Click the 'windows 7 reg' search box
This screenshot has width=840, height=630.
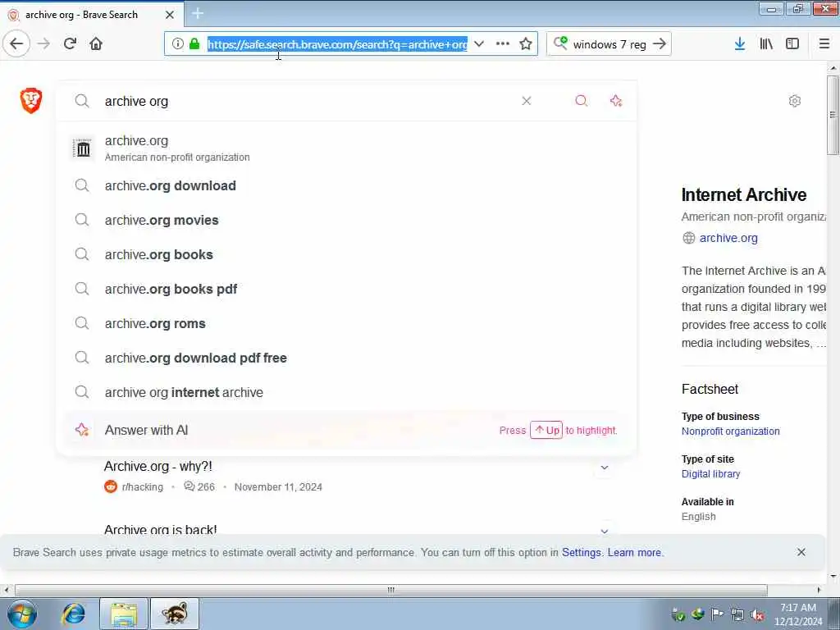tap(609, 44)
